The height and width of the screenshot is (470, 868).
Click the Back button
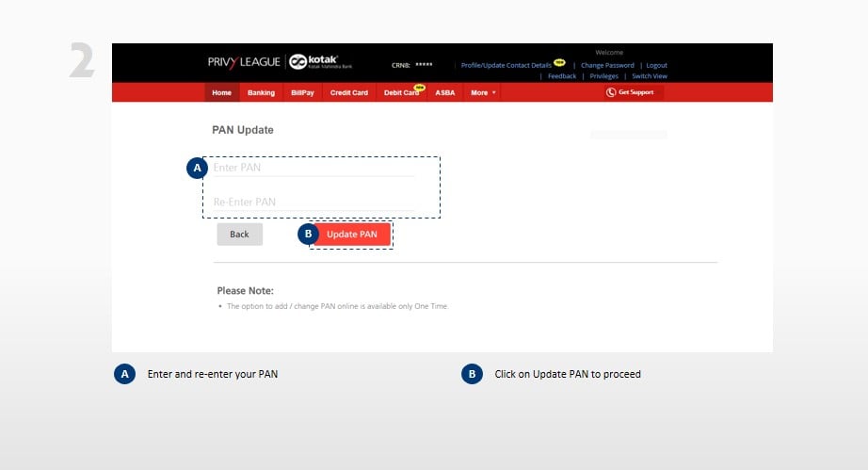(239, 234)
